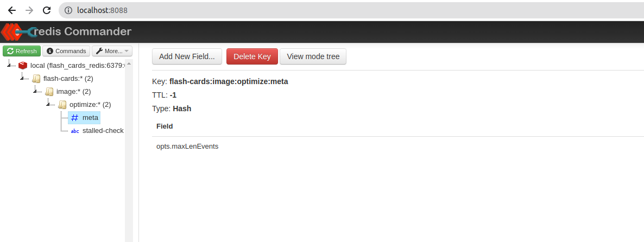Click the hash icon beside meta
The height and width of the screenshot is (242, 644).
click(x=75, y=118)
